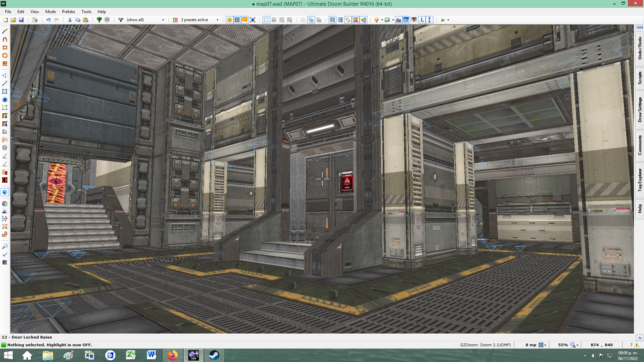Open zoom level magnifier dropdown in status bar
The image size is (644, 362).
tap(574, 345)
